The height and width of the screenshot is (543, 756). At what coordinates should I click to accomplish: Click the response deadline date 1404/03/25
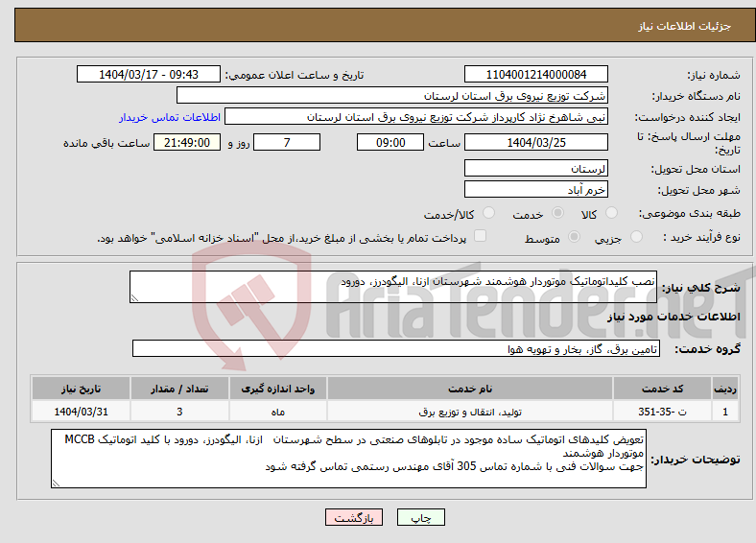pyautogui.click(x=536, y=142)
